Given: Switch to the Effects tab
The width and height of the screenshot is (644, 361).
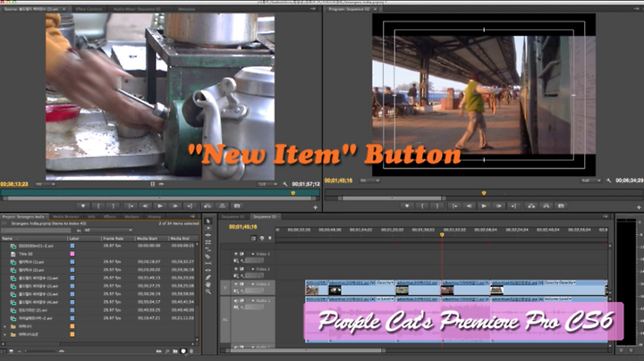Looking at the screenshot, I should pos(110,216).
